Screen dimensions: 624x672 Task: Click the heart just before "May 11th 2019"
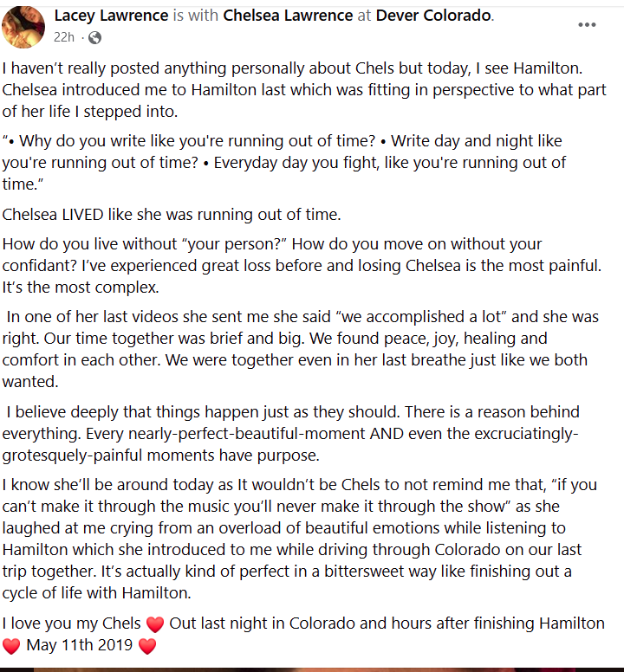11,646
